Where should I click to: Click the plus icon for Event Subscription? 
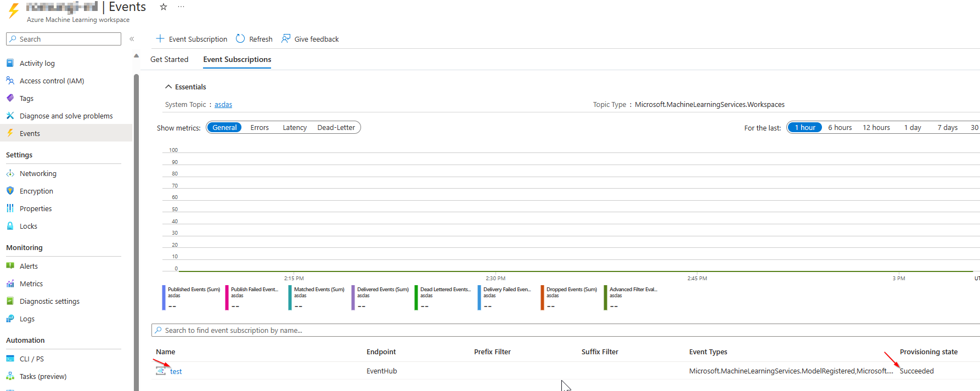pyautogui.click(x=160, y=38)
